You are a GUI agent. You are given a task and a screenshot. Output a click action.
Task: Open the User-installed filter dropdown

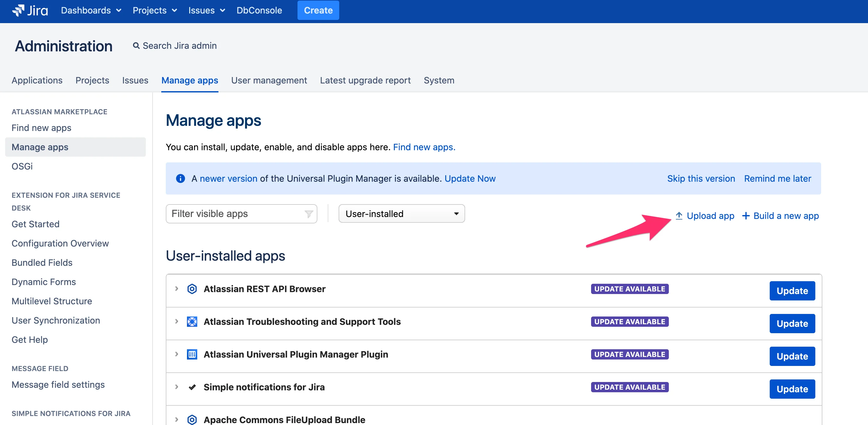402,213
